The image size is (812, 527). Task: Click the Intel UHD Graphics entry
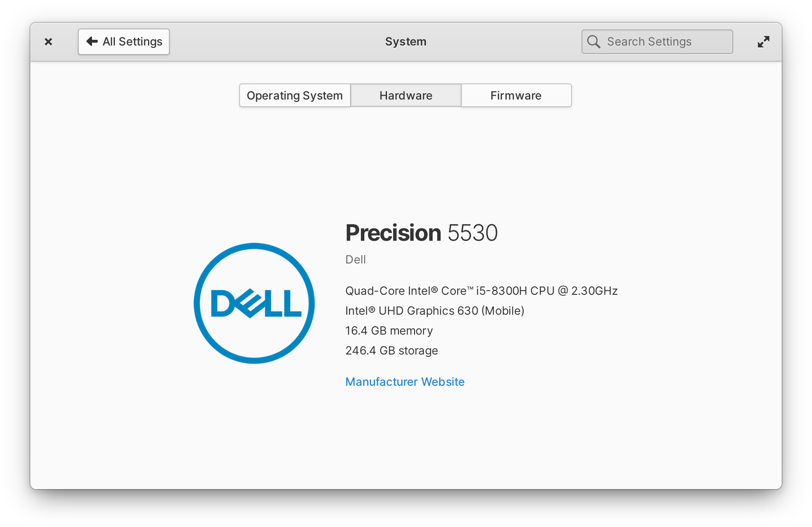tap(434, 311)
